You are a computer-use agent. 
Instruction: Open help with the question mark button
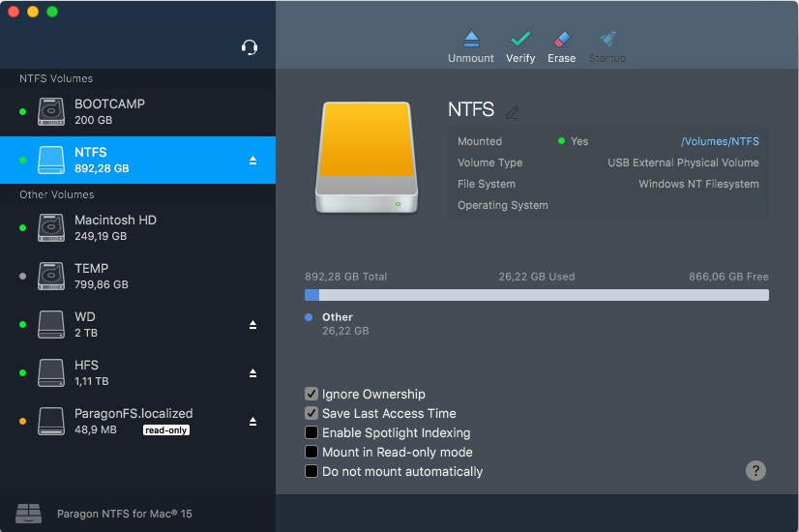(x=756, y=470)
